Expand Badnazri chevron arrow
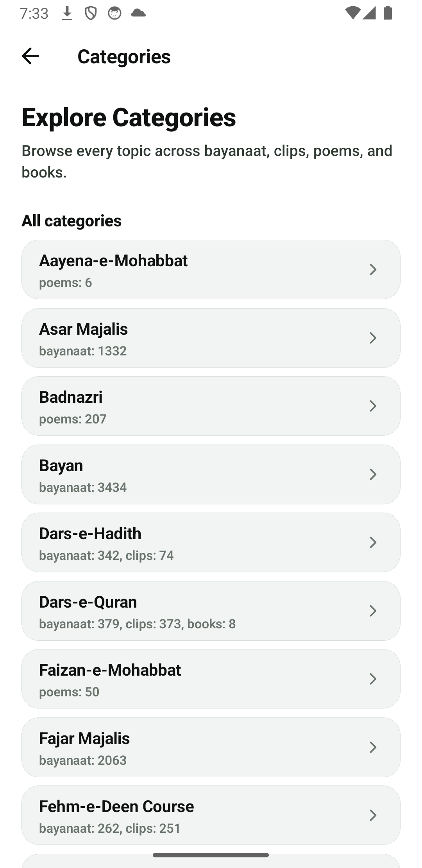 click(x=373, y=406)
